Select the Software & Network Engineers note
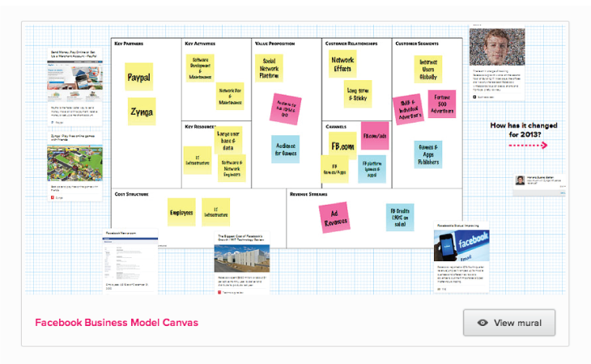The image size is (591, 364). click(232, 168)
